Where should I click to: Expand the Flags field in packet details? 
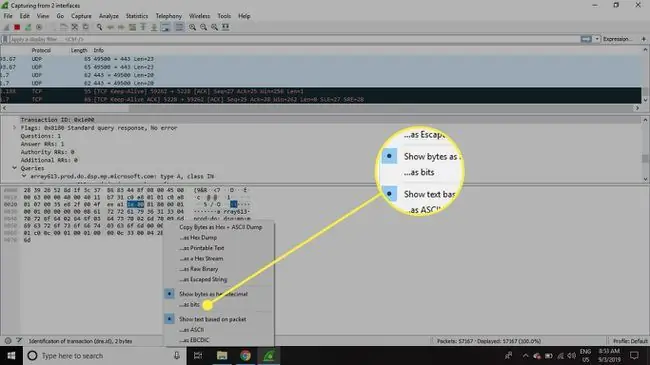[14, 128]
